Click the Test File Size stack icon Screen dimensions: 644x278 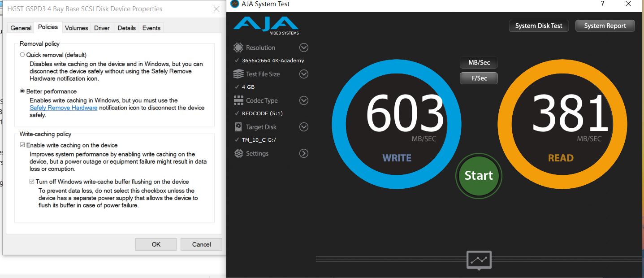(x=238, y=74)
